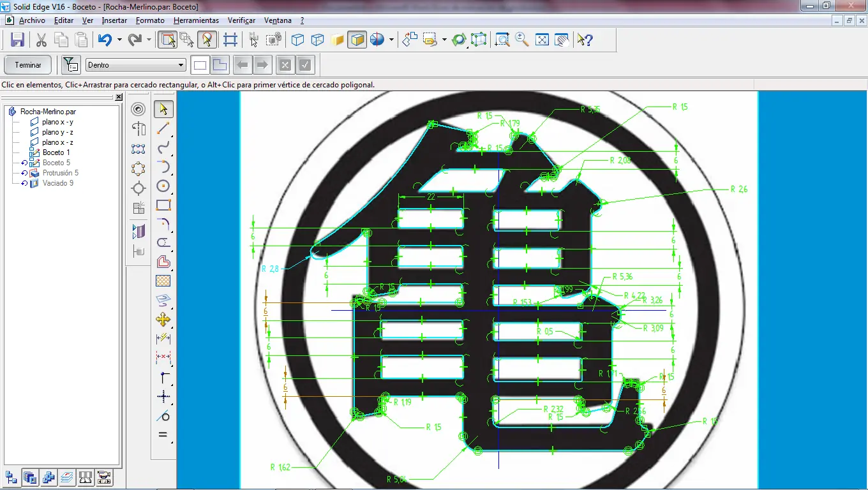Viewport: 868px width, 490px height.
Task: Pick the Circle drawing tool
Action: point(163,187)
